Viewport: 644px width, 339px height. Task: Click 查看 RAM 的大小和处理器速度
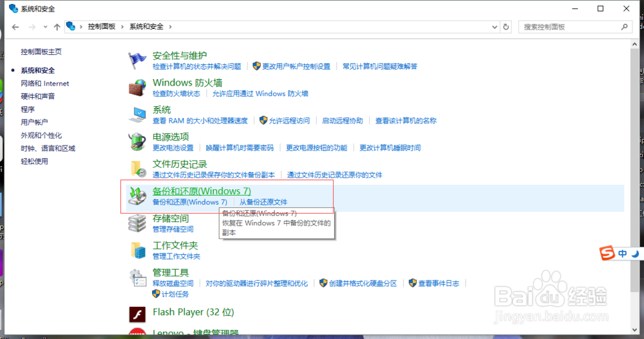(200, 121)
